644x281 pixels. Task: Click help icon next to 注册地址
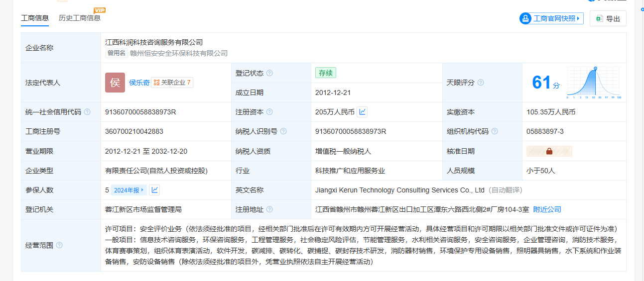pos(269,209)
